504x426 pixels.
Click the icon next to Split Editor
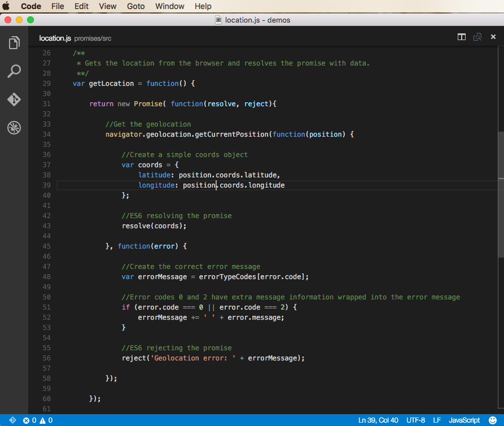pos(477,37)
